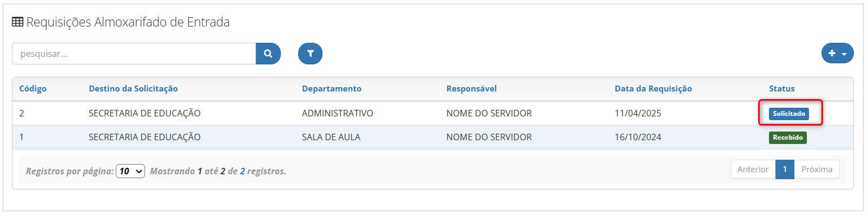Open the filter funnel button

pos(310,54)
